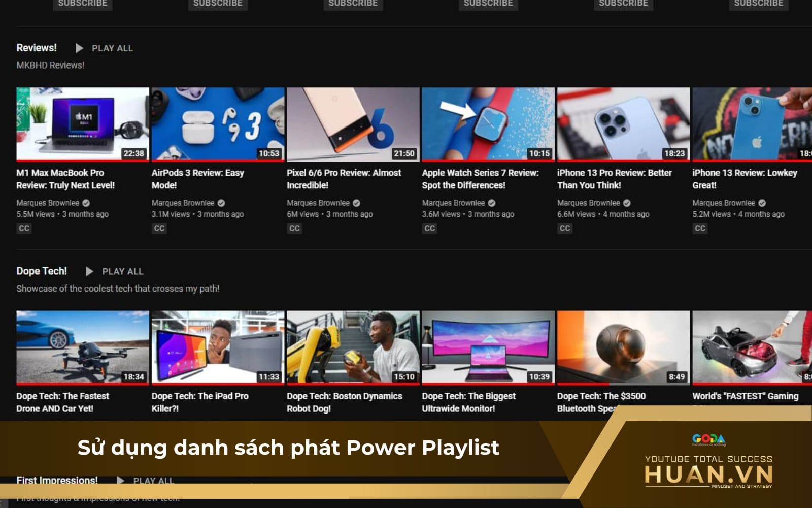812x508 pixels.
Task: Click title iPhone 13 Review: Lowkey Great!
Action: 745,179
